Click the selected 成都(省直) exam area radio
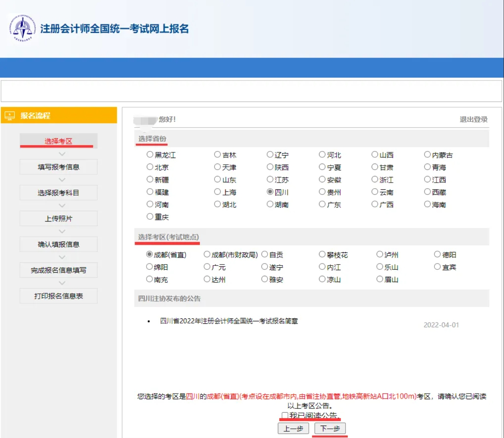Screen dimensions: 504x438 click(150, 254)
